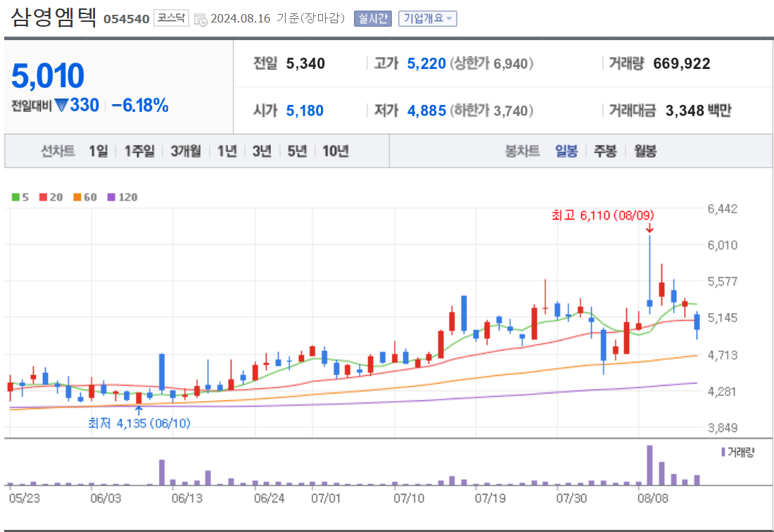
Task: Click the 최고 6,110 (08/09) high label
Action: [603, 215]
